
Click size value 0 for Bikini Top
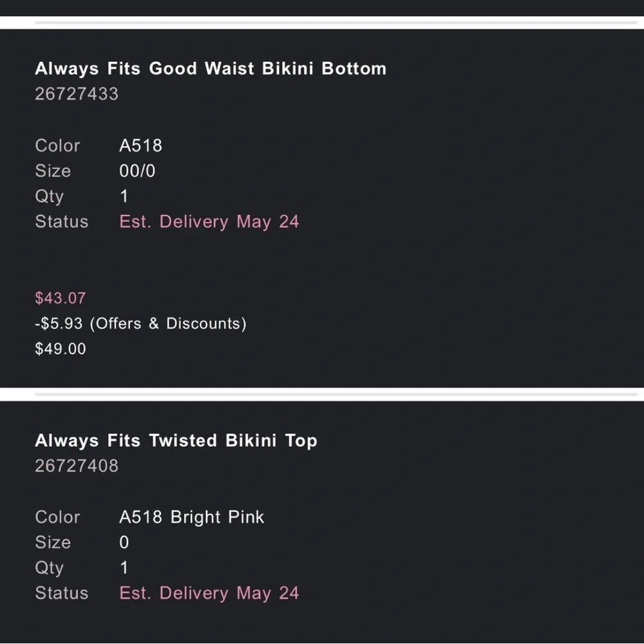coord(124,543)
